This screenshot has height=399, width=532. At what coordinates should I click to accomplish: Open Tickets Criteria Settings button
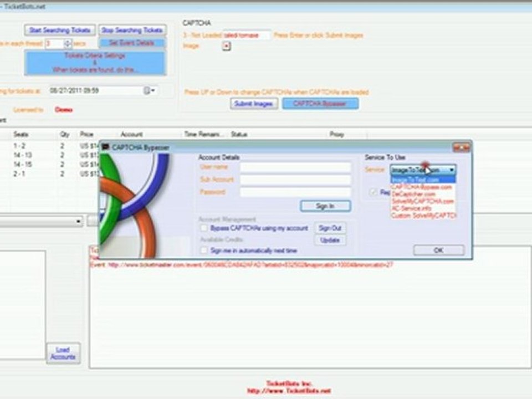[x=95, y=63]
